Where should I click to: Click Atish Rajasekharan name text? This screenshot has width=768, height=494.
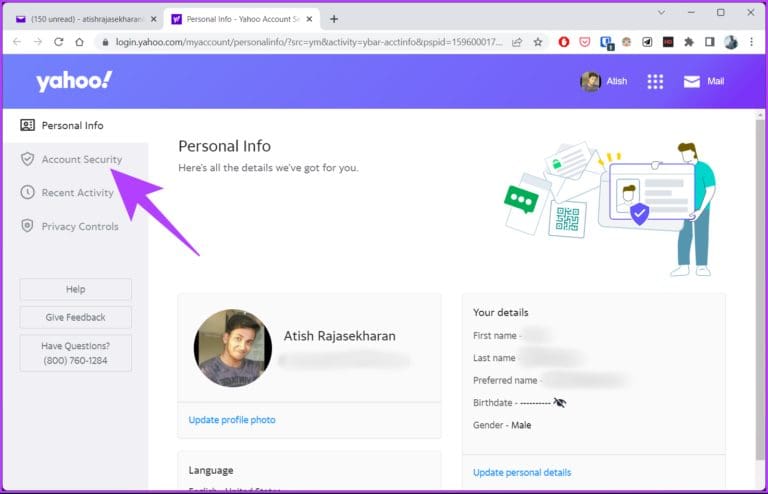pyautogui.click(x=339, y=336)
